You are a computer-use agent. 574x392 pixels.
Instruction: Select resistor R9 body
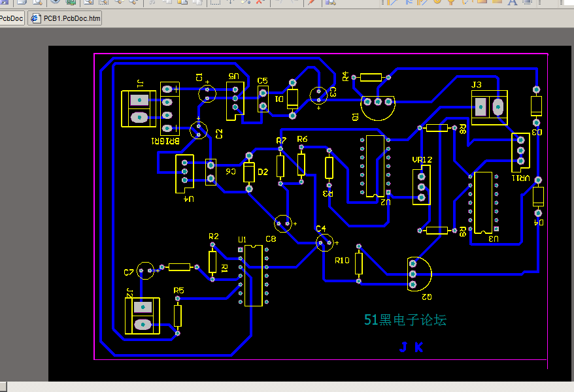(437, 231)
